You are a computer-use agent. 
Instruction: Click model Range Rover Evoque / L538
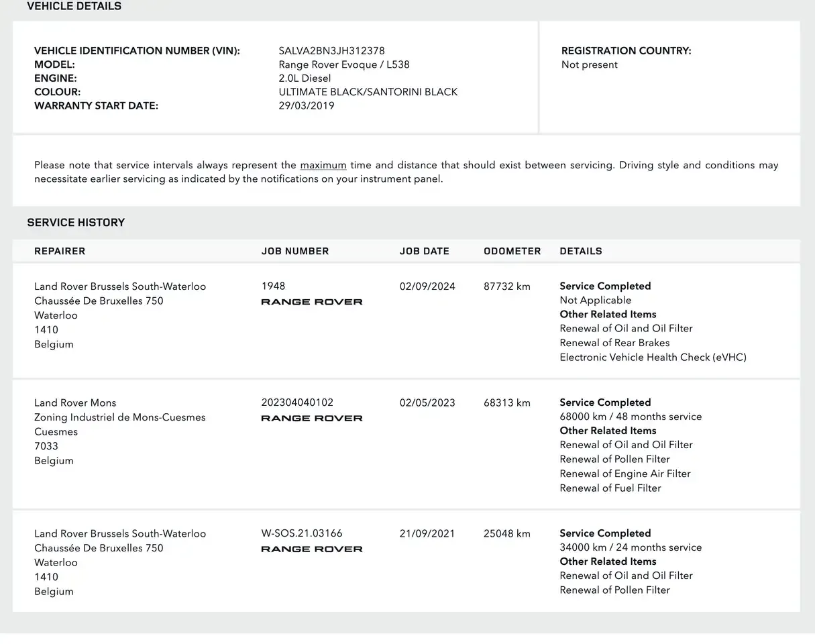tap(343, 65)
